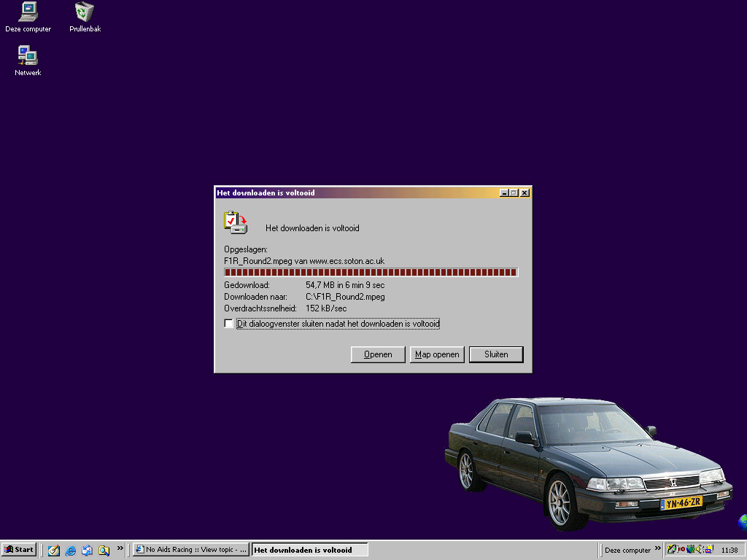Screen dimensions: 747x560
Task: Launch Outlook Express from quick launch
Action: tap(87, 551)
